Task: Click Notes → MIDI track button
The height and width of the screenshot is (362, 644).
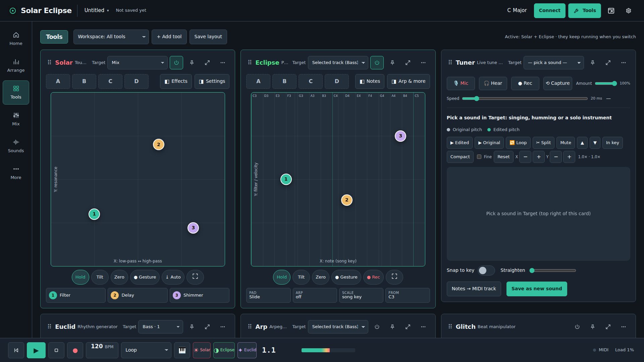Action: pos(474,289)
